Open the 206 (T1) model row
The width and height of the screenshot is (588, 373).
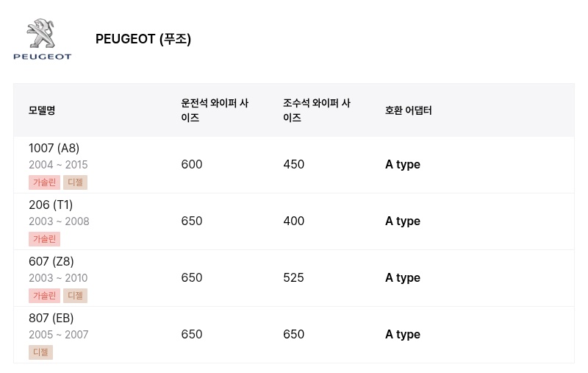point(294,221)
